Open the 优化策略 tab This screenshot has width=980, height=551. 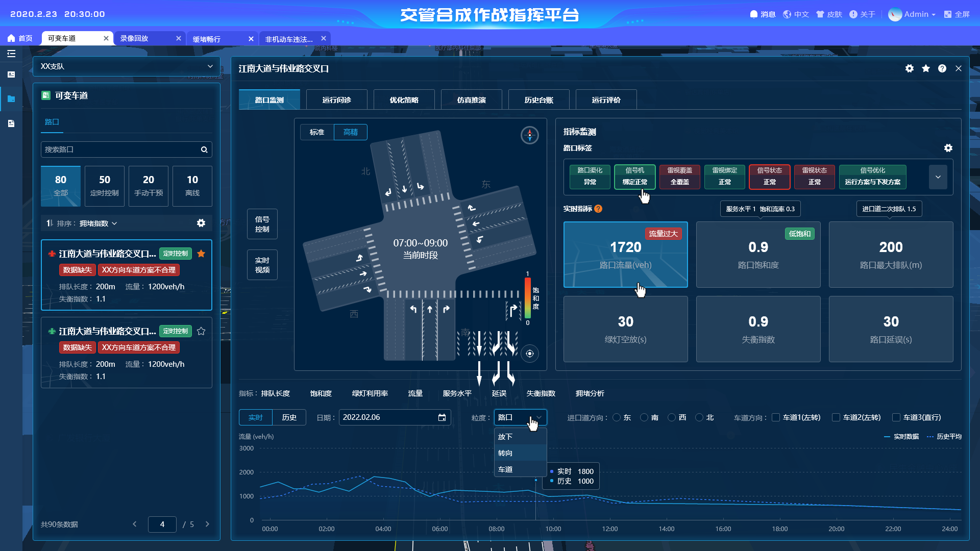pyautogui.click(x=404, y=100)
